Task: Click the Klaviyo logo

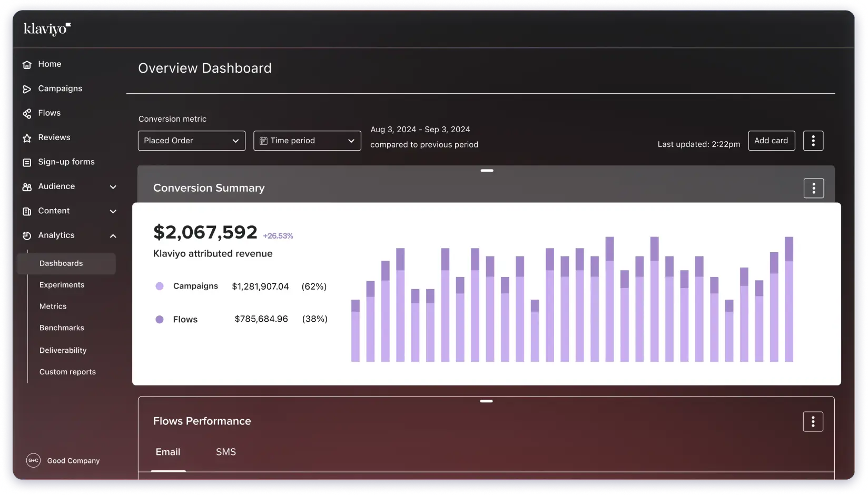Action: [47, 29]
